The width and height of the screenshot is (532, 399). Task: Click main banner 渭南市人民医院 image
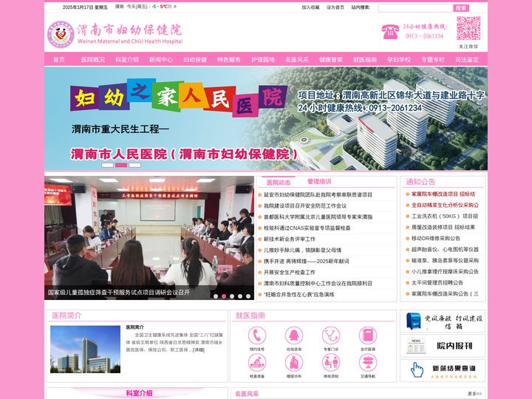pyautogui.click(x=266, y=118)
